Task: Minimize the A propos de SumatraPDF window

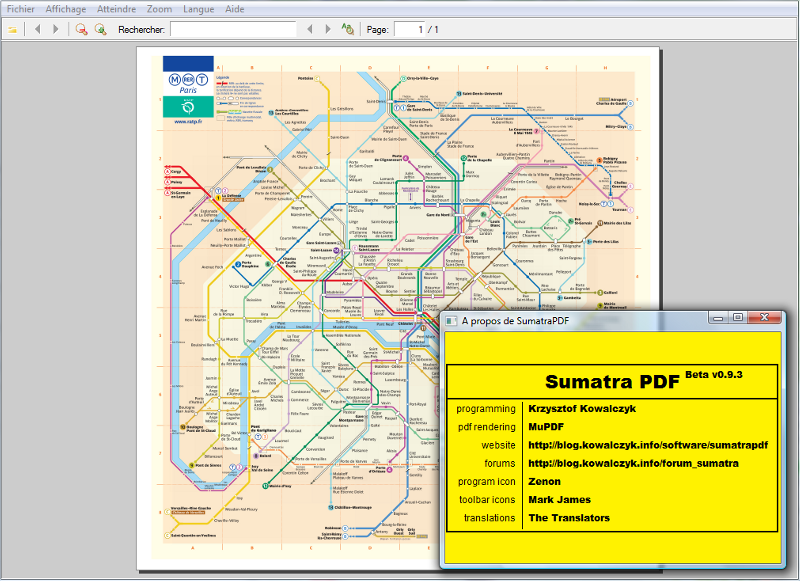Action: click(718, 317)
